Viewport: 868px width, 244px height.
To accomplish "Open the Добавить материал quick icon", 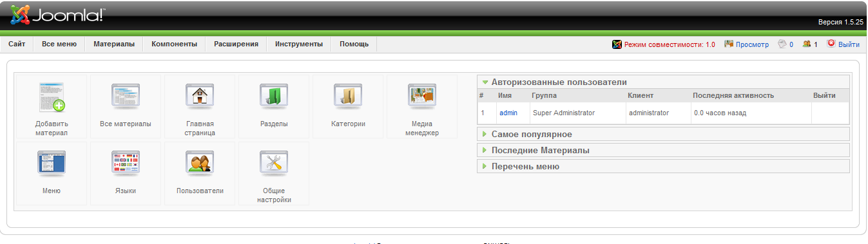I will point(52,106).
